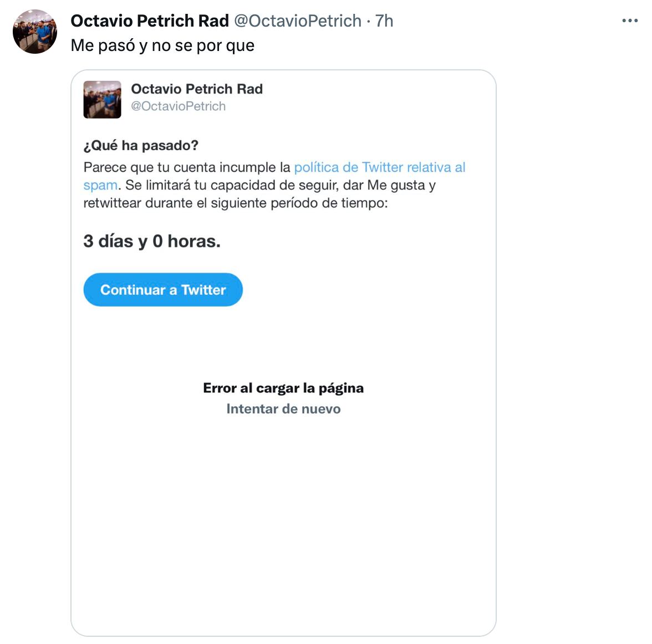Click the "3 días y 0 horas." duration text
Screen dimensions: 652x644
[152, 241]
